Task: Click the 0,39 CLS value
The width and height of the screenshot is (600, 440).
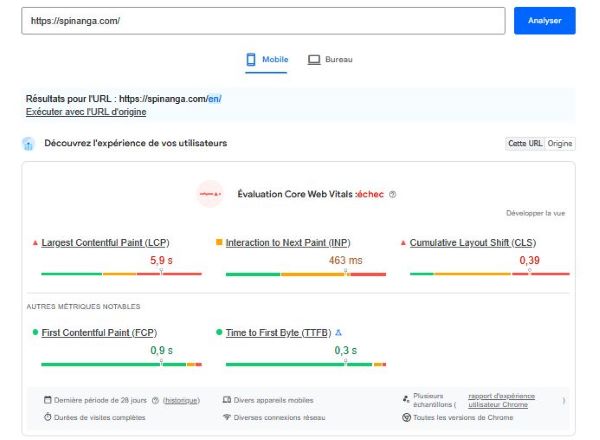Action: coord(529,261)
